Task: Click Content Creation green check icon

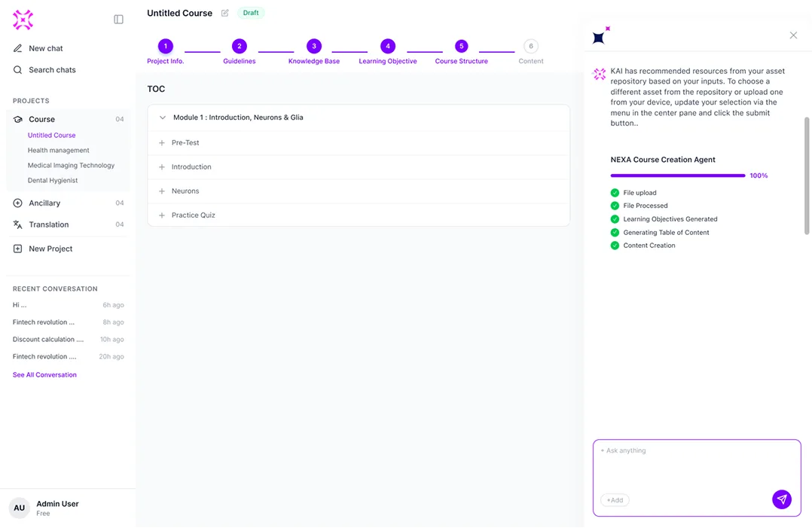Action: point(615,246)
